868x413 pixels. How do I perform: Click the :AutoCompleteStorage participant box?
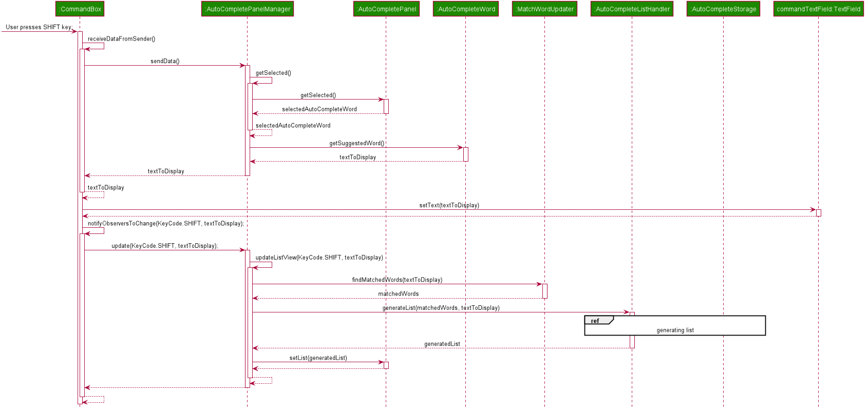(723, 9)
